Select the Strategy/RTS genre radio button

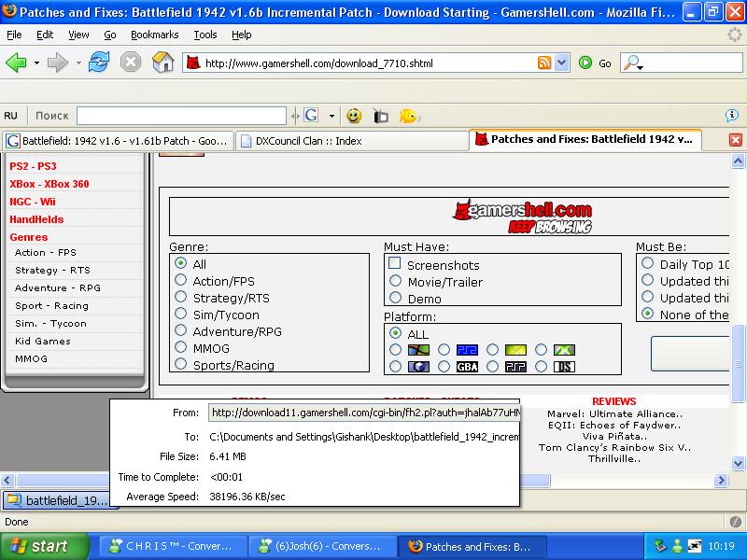coord(180,297)
